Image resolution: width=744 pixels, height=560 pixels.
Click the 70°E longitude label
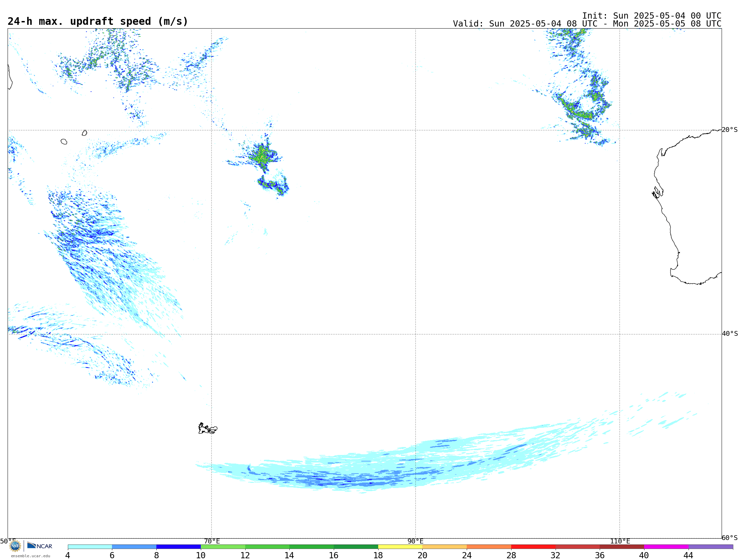(x=212, y=541)
